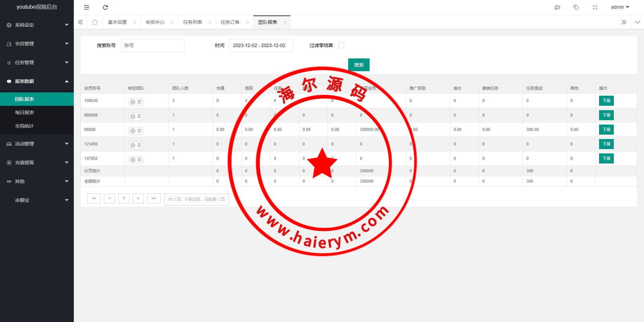Open the theme palette icon

tap(557, 7)
